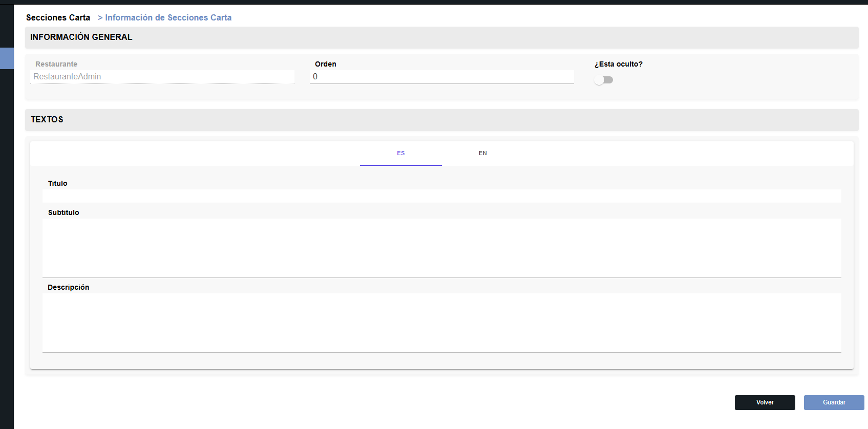Screen dimensions: 868x429
Task: Click the disabled RestauranteAdmin field
Action: 162,77
